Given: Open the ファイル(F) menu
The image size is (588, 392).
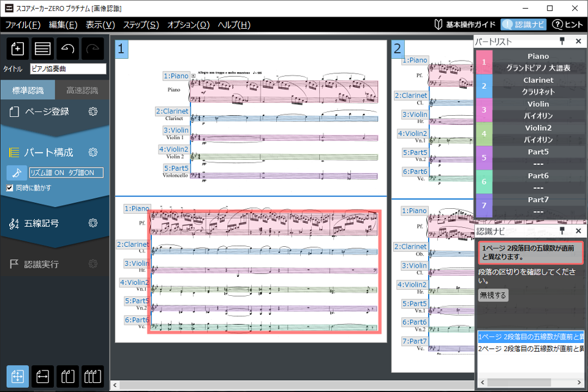Looking at the screenshot, I should coord(23,24).
